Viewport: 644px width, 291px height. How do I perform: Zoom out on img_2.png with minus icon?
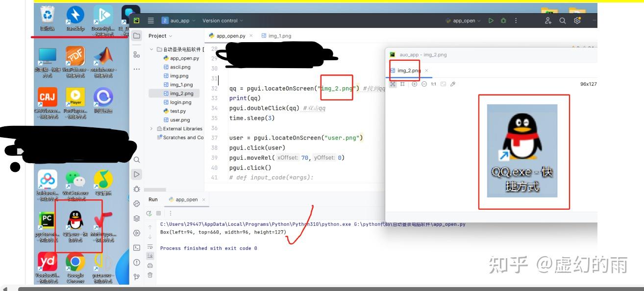424,84
